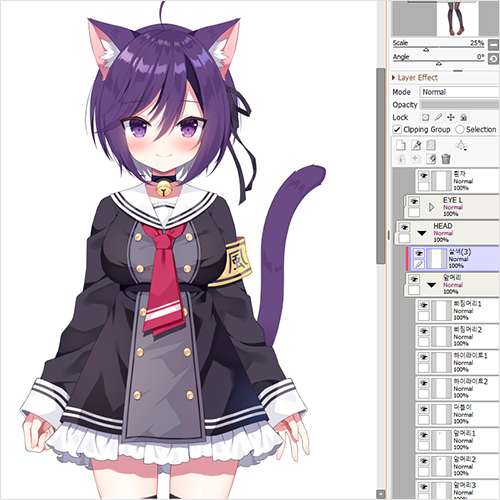Hide the HEAD folder using its eye
The height and width of the screenshot is (500, 500).
[404, 227]
